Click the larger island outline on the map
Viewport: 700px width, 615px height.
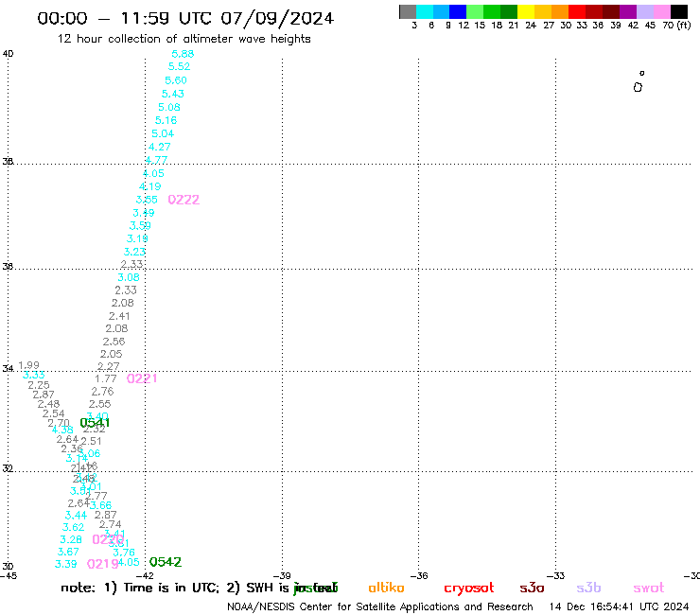pos(638,87)
